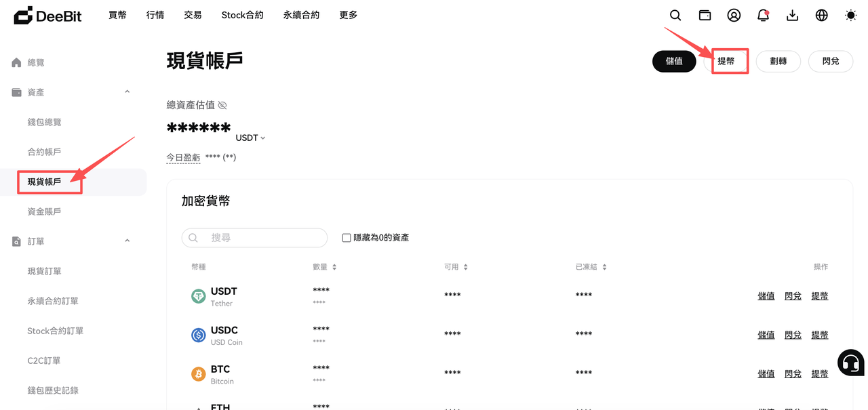Click the BTC Bitcoin coin icon
The image size is (868, 410).
point(198,373)
